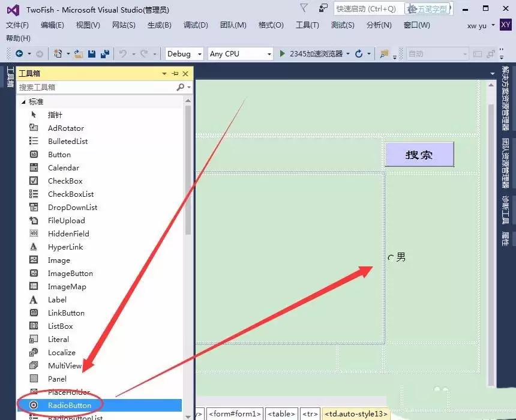Select the 男 radio button on the form
Image resolution: width=516 pixels, height=420 pixels.
(x=392, y=256)
